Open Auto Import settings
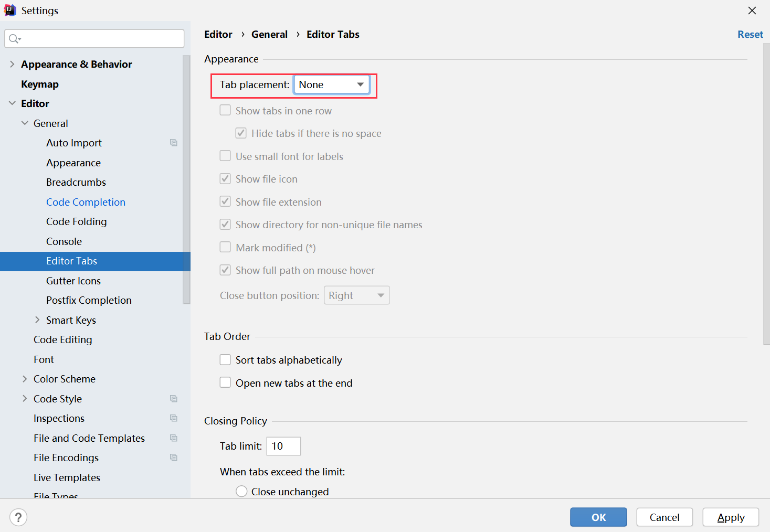770x532 pixels. pyautogui.click(x=74, y=143)
